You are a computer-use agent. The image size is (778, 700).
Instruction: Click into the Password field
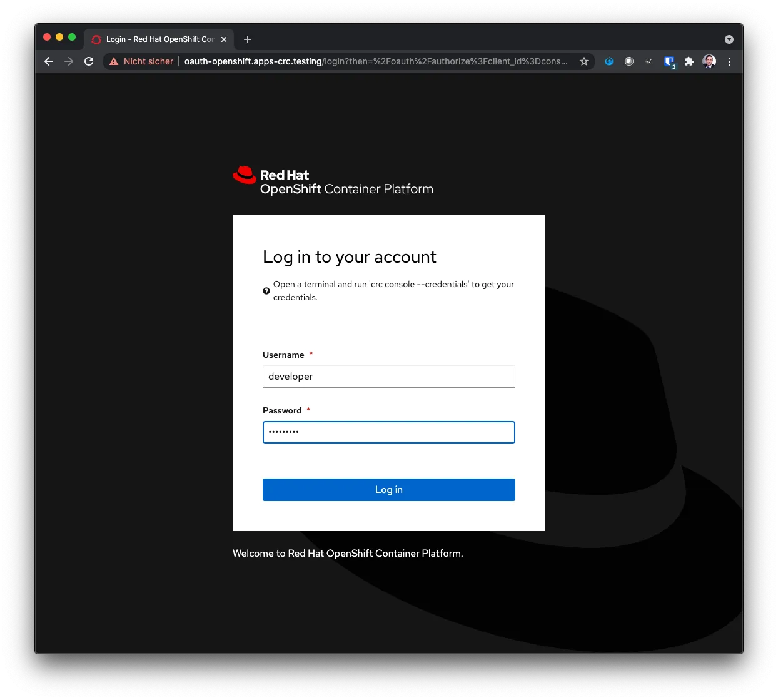tap(388, 432)
